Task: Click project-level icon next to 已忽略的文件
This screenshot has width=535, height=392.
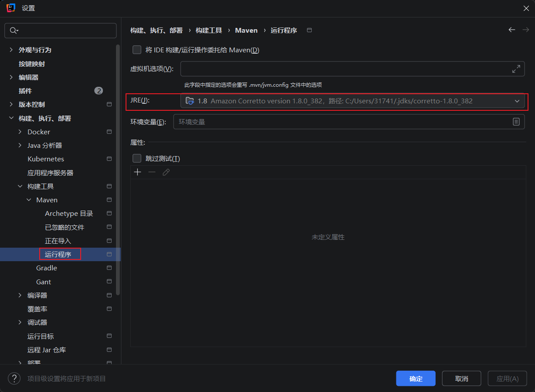Action: (109, 227)
